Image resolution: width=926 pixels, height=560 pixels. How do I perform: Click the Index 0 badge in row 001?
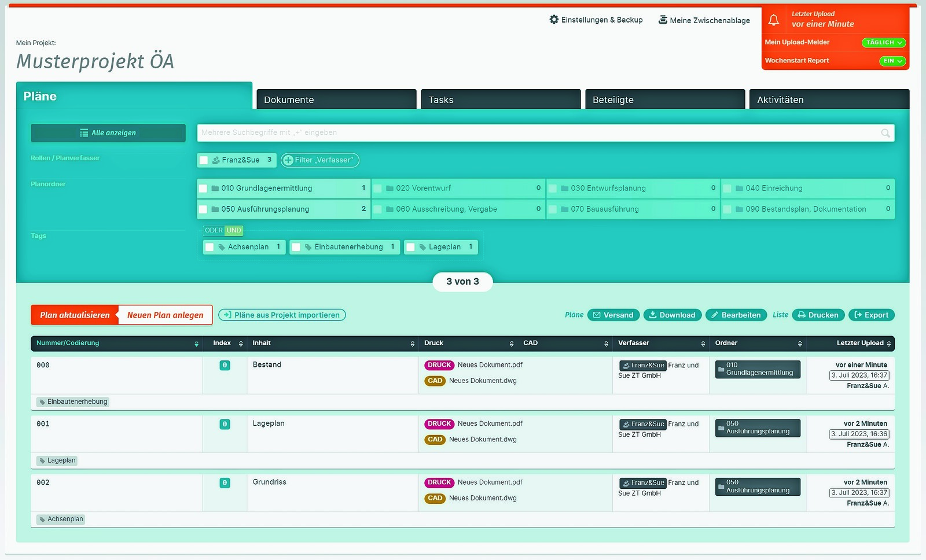click(225, 424)
